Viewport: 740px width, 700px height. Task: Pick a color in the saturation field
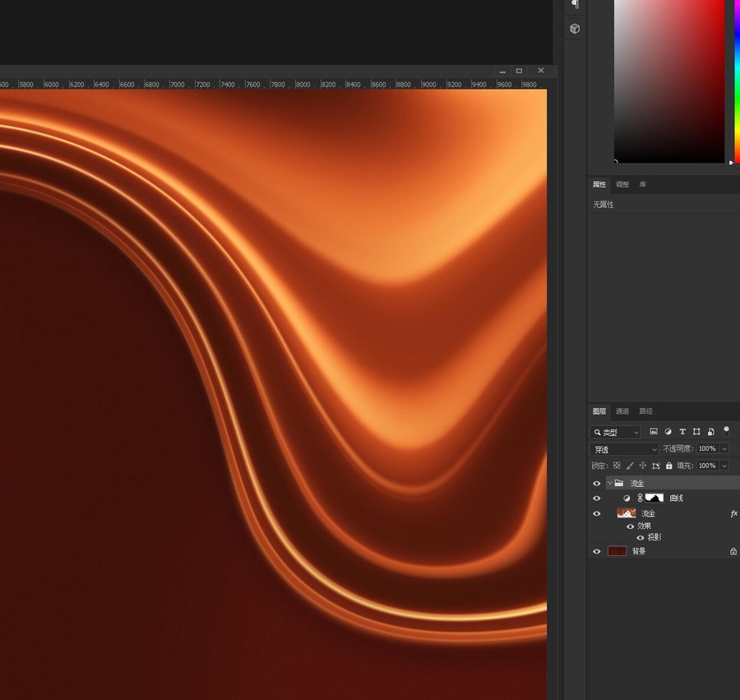(669, 81)
